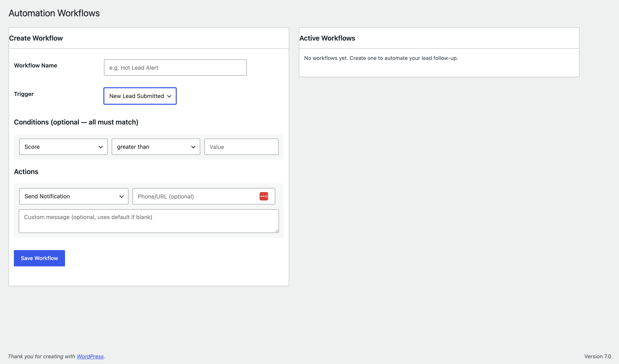
Task: Open the 'greater than' operator dropdown
Action: point(156,147)
